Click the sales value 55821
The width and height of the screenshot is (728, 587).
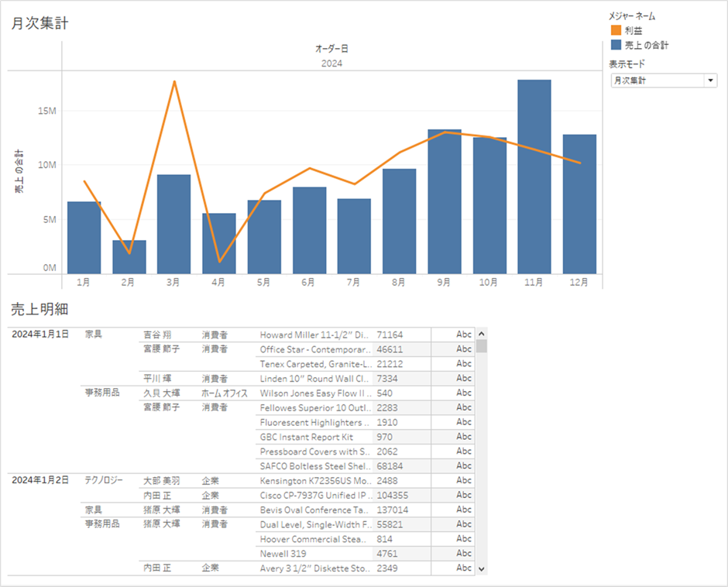pos(390,525)
